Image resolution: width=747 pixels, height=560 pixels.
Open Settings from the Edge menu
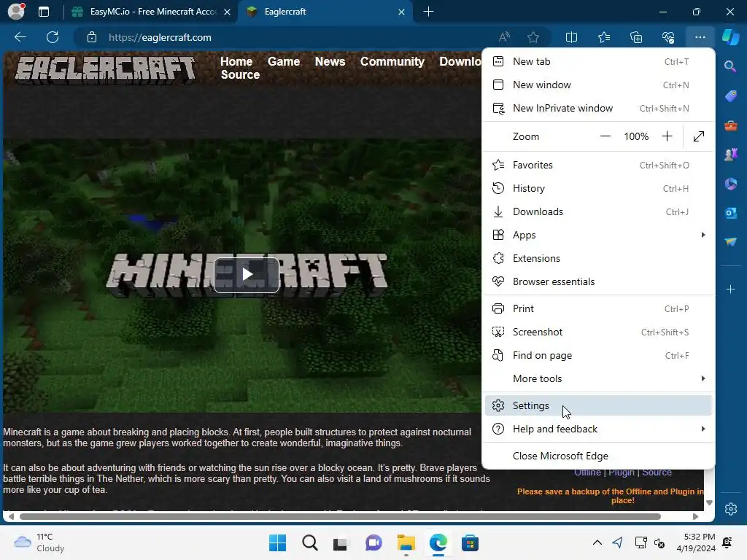point(598,405)
